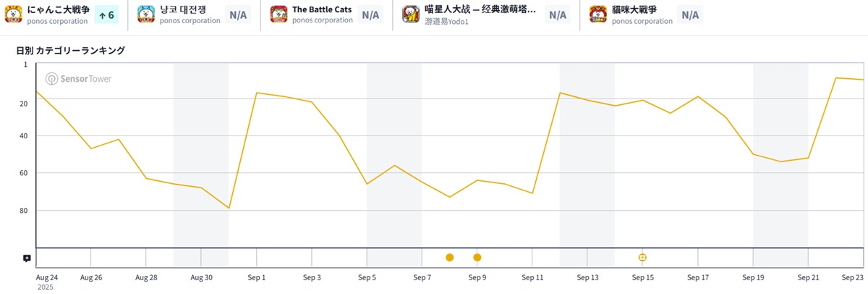This screenshot has width=868, height=294.
Task: Click the 貓咪大戰爭 app icon
Action: [x=598, y=14]
